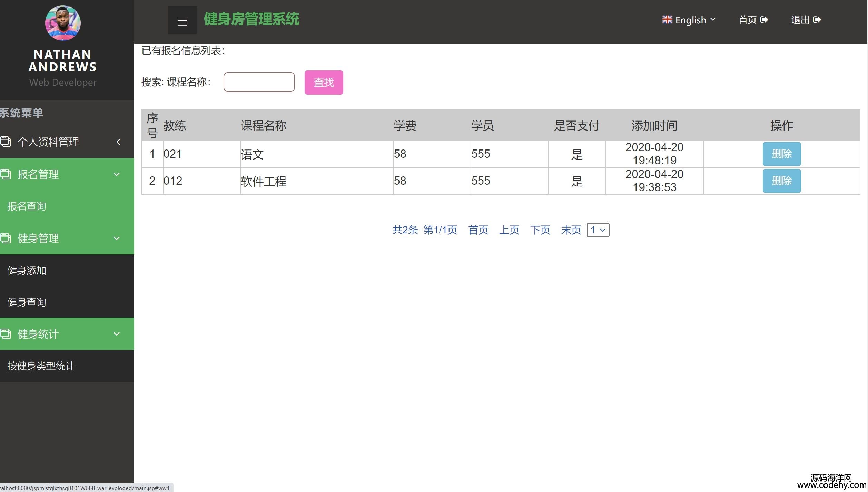This screenshot has width=868, height=492.
Task: Click the UK flag language icon
Action: [667, 20]
